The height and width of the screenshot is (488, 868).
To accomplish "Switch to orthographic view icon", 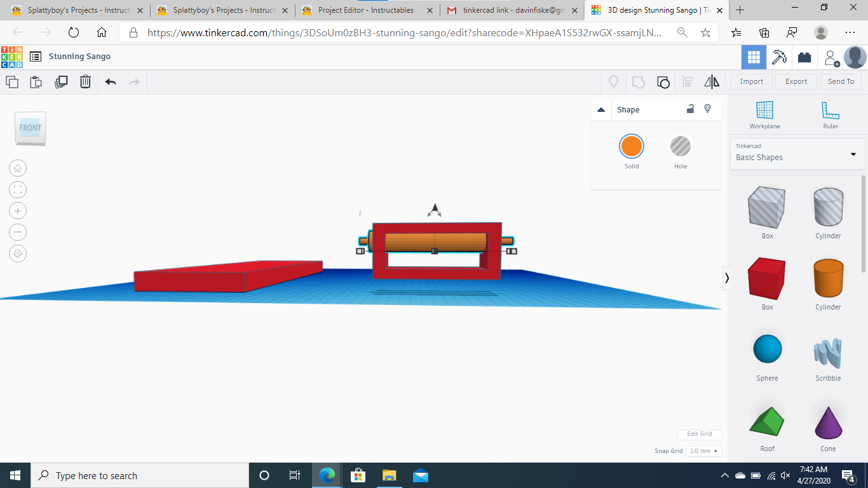I will pyautogui.click(x=18, y=254).
